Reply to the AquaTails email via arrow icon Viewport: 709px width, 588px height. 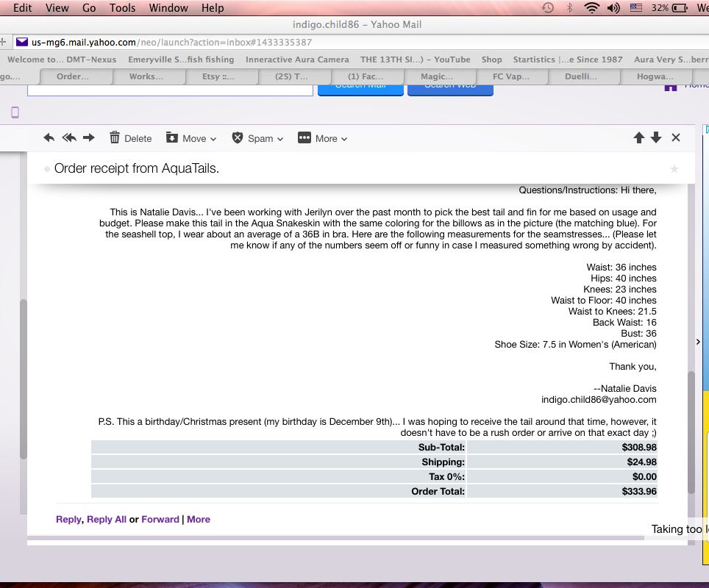[x=49, y=138]
